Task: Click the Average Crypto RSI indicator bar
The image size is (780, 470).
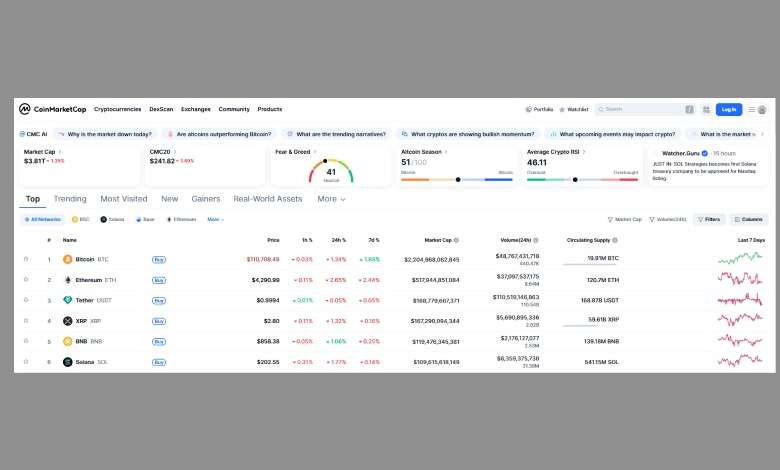Action: click(583, 179)
